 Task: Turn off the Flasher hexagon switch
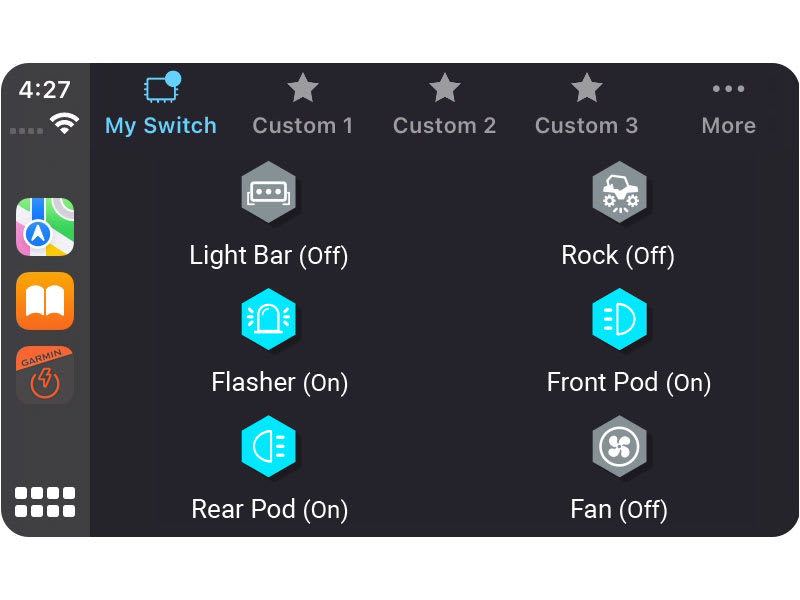pos(268,319)
